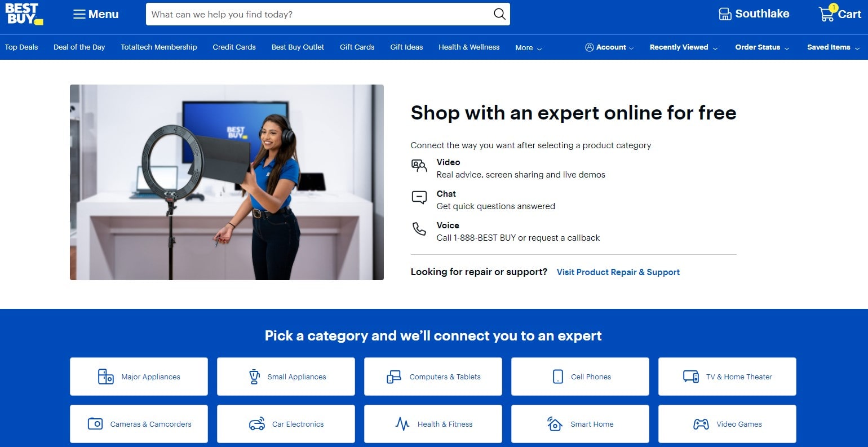Viewport: 868px width, 447px height.
Task: Click the Cell Phones icon
Action: click(558, 377)
